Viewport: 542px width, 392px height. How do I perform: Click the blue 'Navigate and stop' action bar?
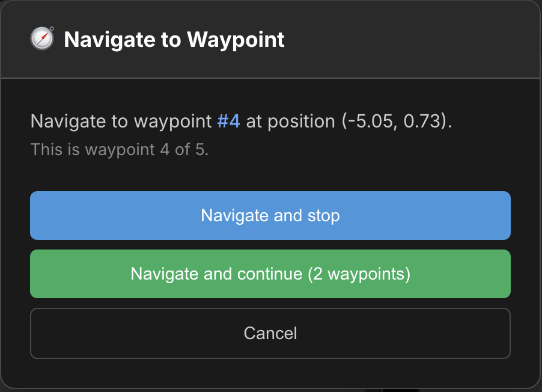point(270,215)
